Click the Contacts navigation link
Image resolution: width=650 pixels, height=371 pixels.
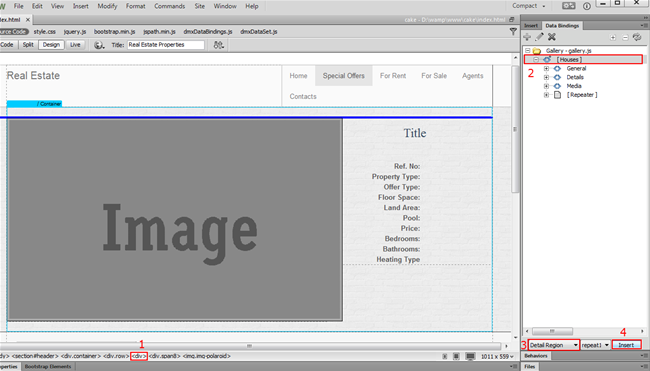click(303, 96)
